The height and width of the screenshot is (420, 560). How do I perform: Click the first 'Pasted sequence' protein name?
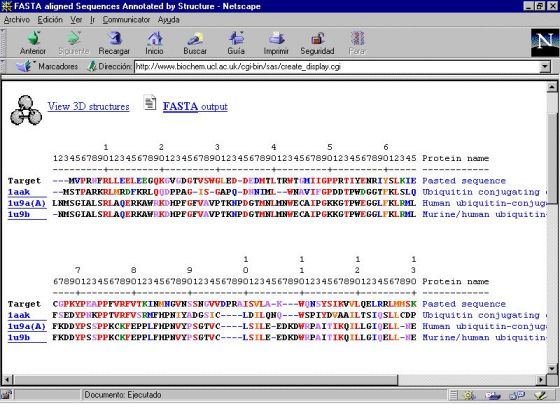464,181
